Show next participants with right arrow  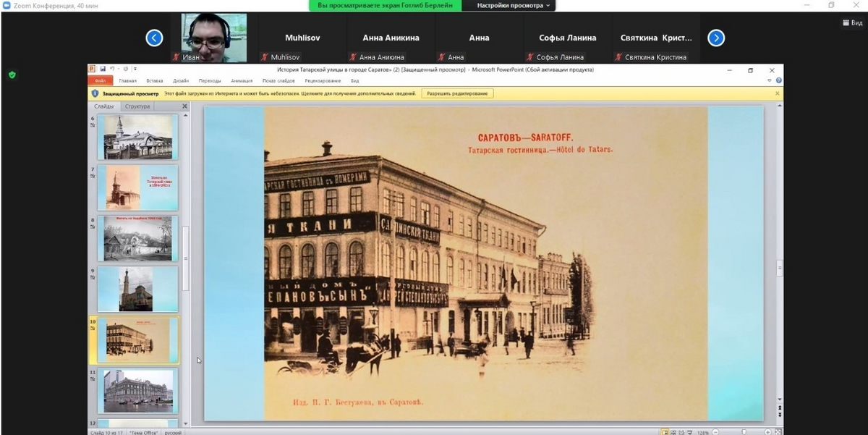(716, 38)
